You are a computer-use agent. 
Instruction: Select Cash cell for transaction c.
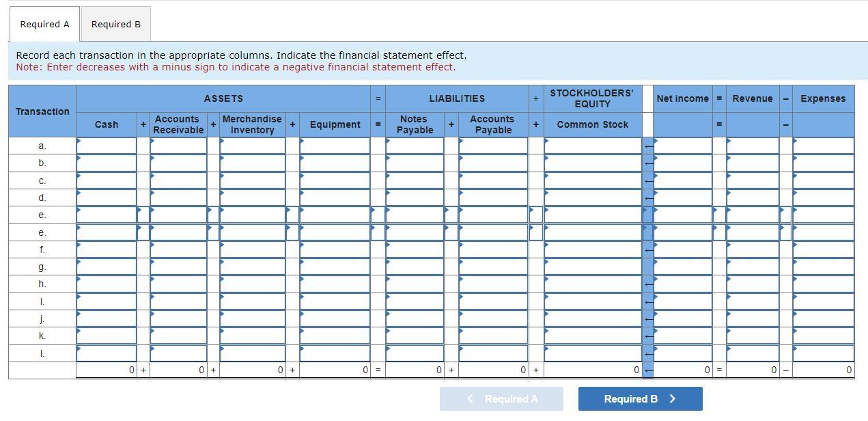tap(107, 180)
